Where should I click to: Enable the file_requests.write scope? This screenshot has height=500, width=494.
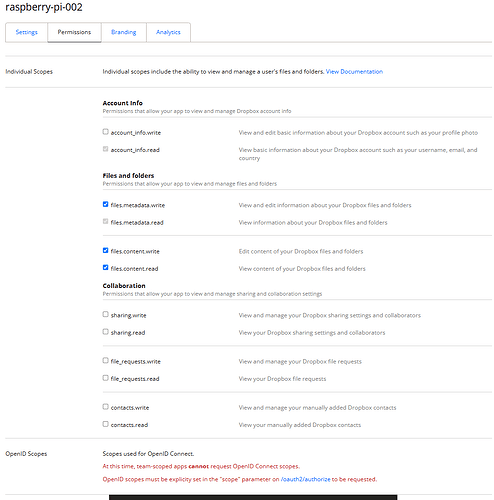click(105, 361)
